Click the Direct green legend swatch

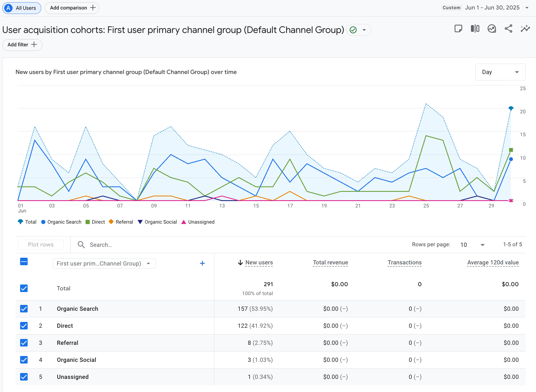88,222
